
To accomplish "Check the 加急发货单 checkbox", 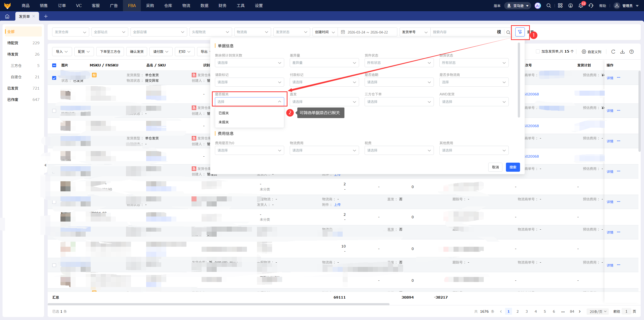I will coord(538,51).
